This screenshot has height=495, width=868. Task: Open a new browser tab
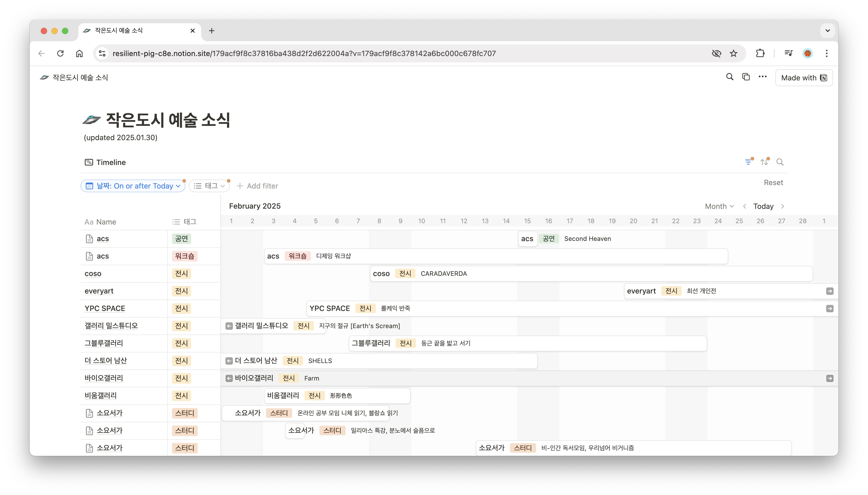tap(212, 31)
